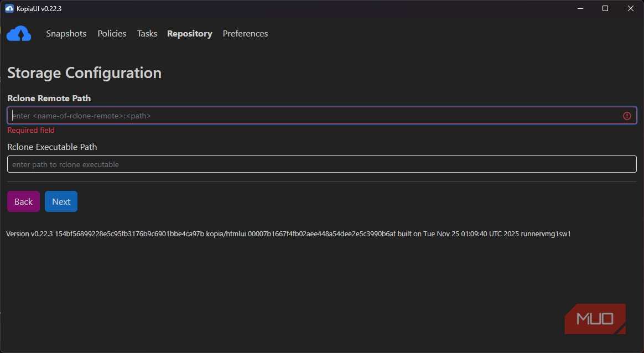The width and height of the screenshot is (644, 353).
Task: Switch to the Tasks tab
Action: [147, 34]
